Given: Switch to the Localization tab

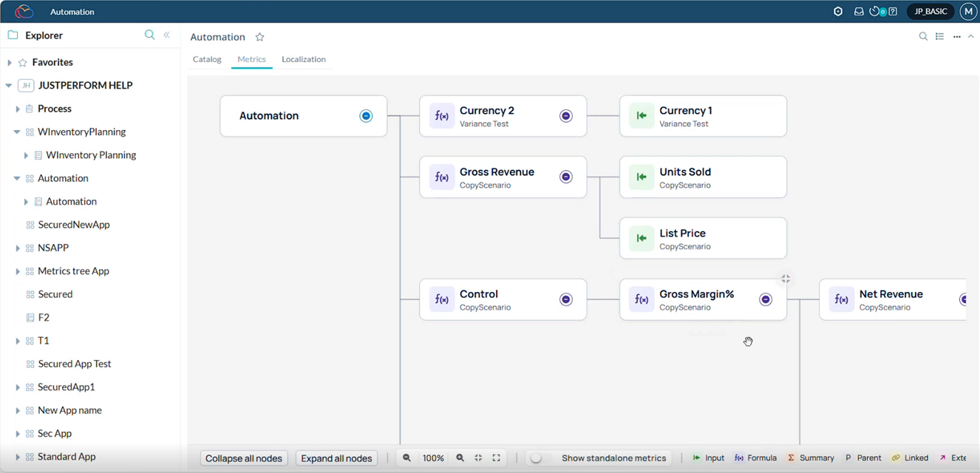Looking at the screenshot, I should 303,59.
